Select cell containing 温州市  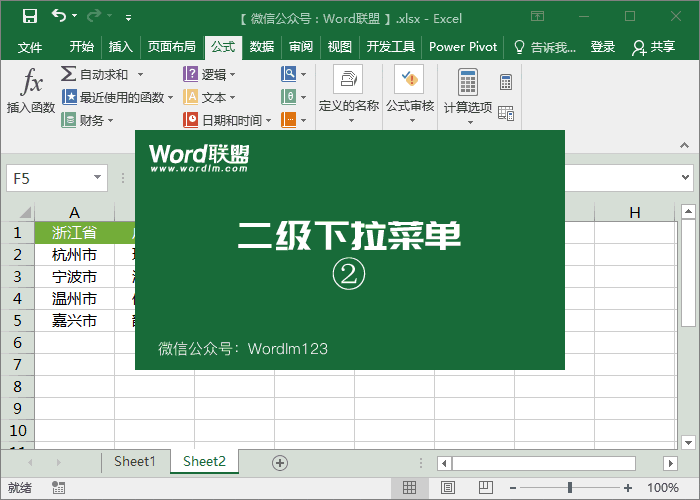point(75,298)
